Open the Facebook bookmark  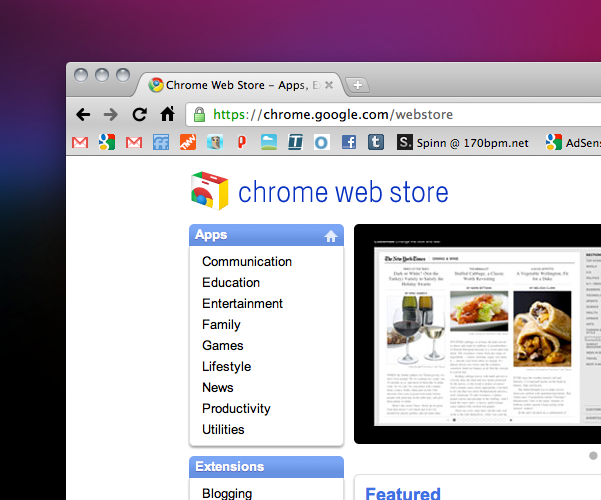pos(349,142)
